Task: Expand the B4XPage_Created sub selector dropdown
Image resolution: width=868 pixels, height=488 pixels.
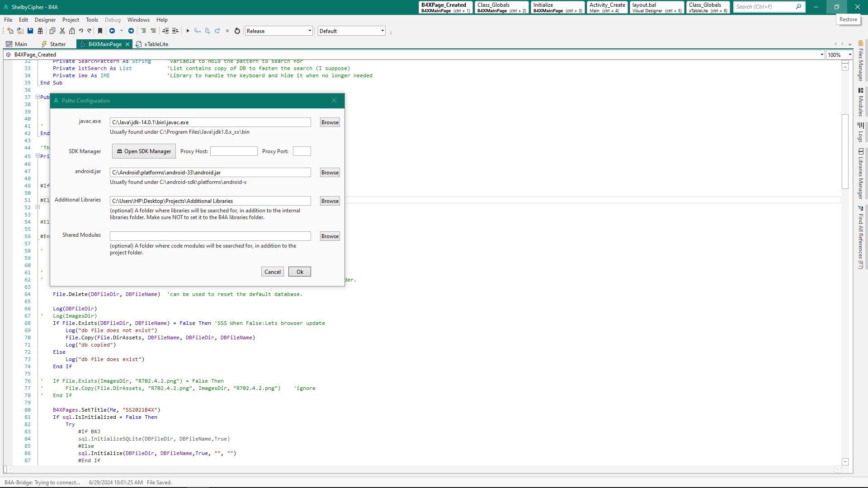Action: (x=821, y=55)
